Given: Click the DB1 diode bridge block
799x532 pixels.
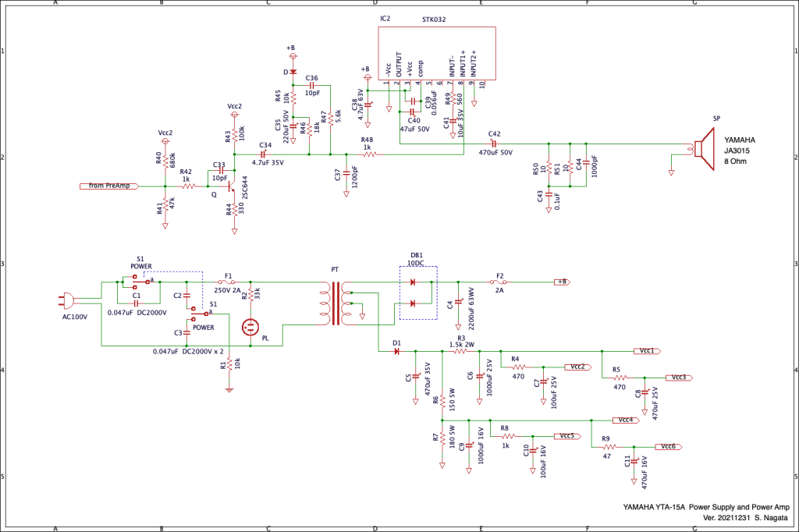Looking at the screenshot, I should click(418, 292).
